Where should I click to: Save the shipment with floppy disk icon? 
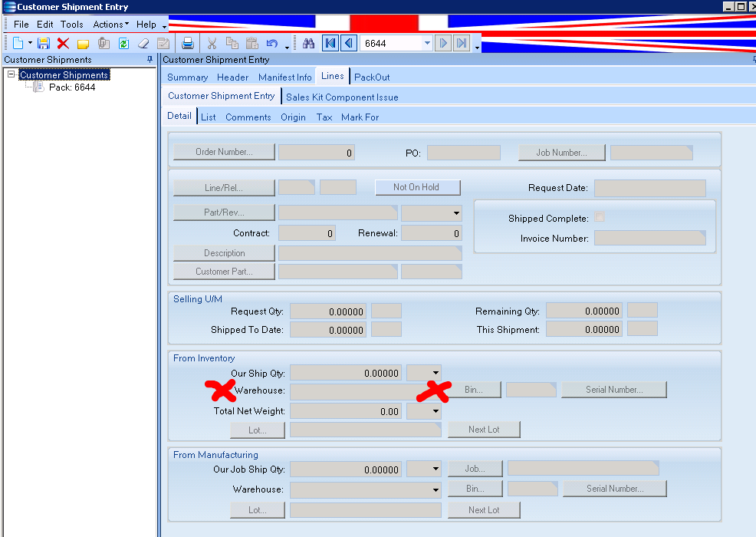click(x=44, y=44)
